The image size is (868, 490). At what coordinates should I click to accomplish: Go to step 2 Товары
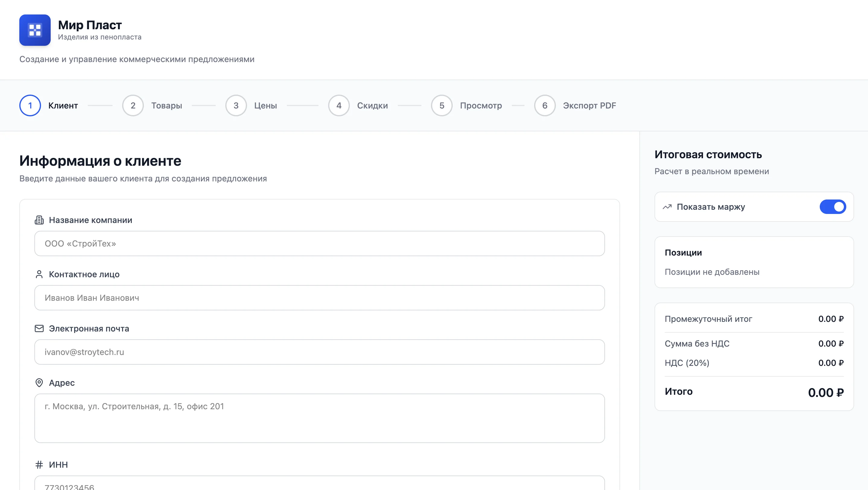coord(133,105)
